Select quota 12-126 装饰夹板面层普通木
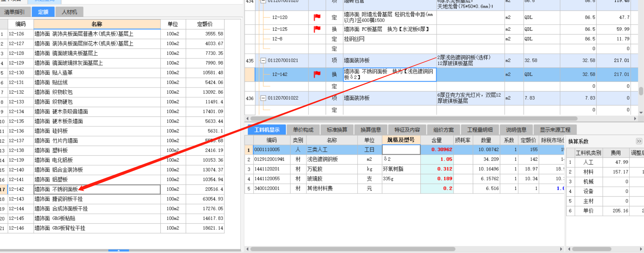The height and width of the screenshot is (253, 644). pyautogui.click(x=97, y=34)
